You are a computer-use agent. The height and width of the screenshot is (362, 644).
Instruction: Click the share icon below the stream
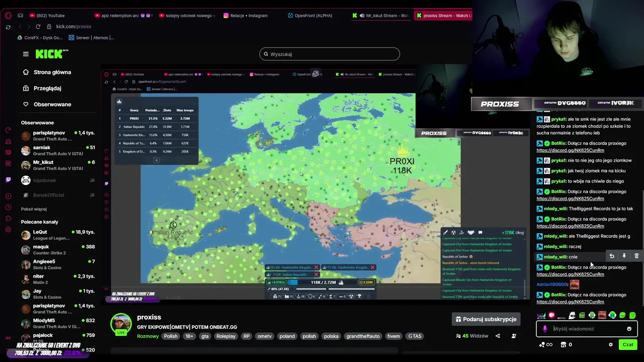click(x=498, y=336)
